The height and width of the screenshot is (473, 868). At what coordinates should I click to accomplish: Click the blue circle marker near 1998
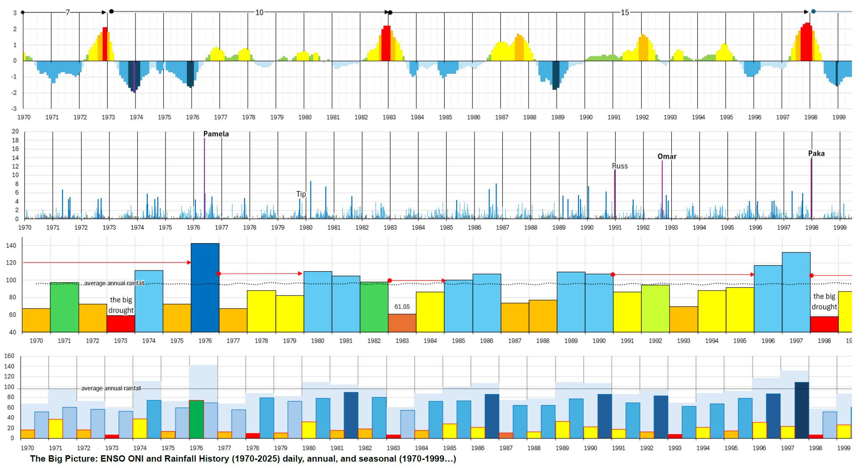pos(813,11)
